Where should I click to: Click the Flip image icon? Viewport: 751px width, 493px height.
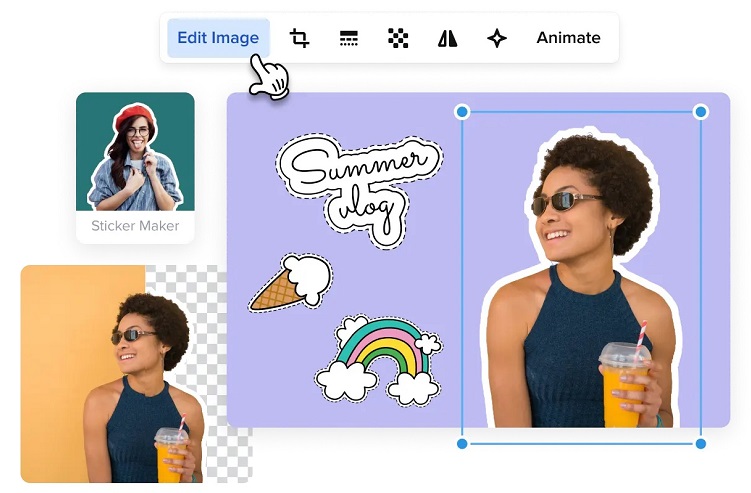[x=447, y=38]
